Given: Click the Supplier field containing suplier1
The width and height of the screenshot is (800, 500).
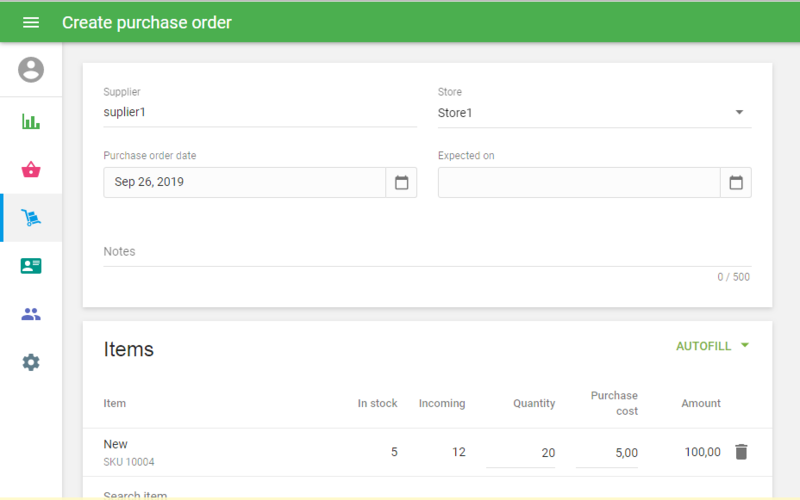Looking at the screenshot, I should tap(260, 113).
